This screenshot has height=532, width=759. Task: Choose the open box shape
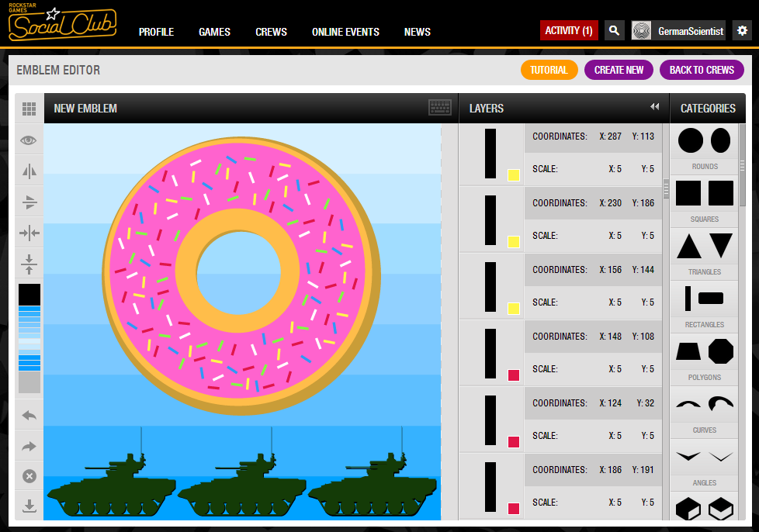click(x=721, y=509)
